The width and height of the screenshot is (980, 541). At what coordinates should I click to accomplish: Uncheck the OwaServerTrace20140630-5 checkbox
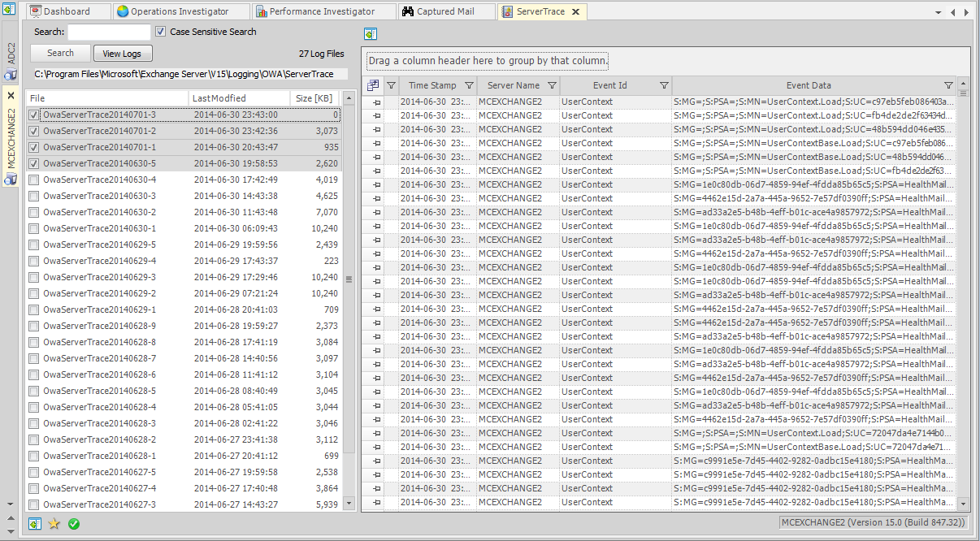pos(33,164)
